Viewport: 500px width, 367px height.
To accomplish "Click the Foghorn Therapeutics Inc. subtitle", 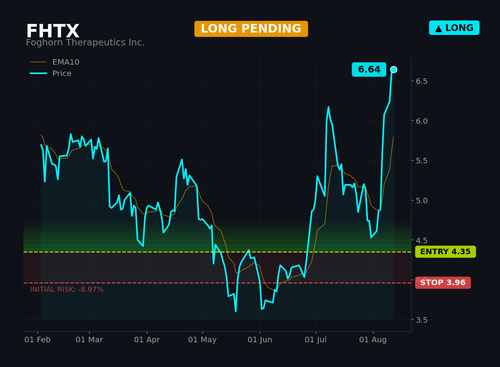I will coord(85,43).
